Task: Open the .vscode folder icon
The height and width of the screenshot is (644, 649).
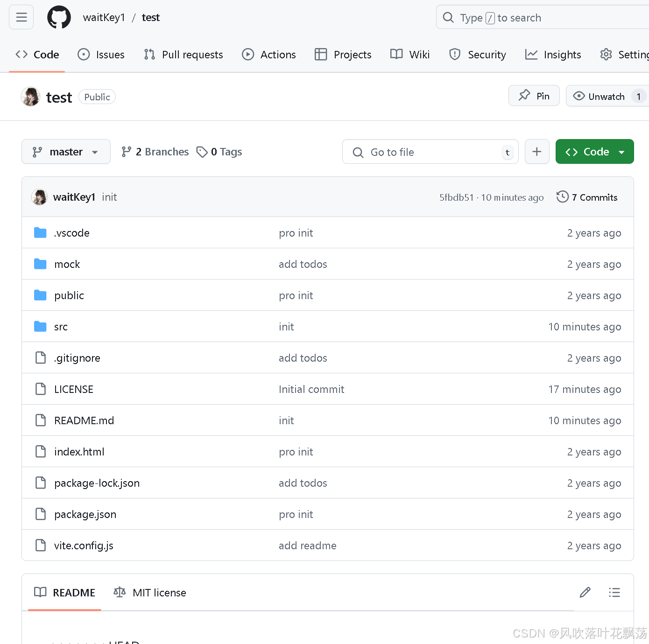Action: click(41, 232)
